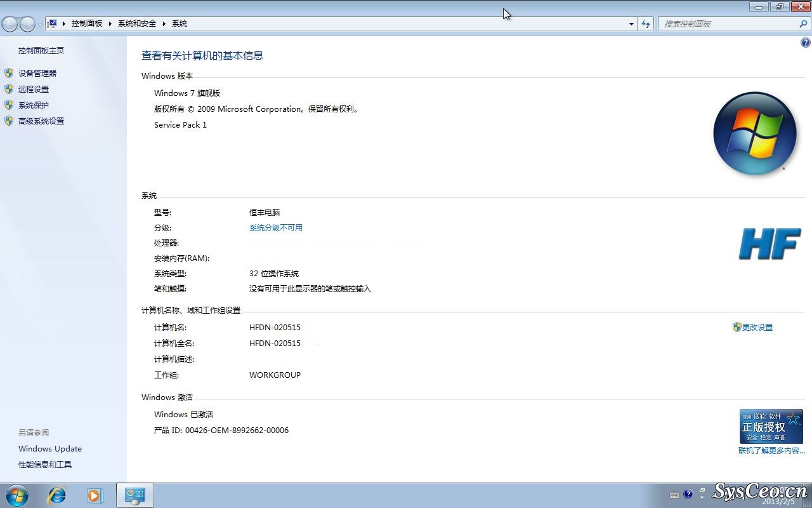Open Help with the blue question icon
The width and height of the screenshot is (812, 508).
[x=806, y=43]
